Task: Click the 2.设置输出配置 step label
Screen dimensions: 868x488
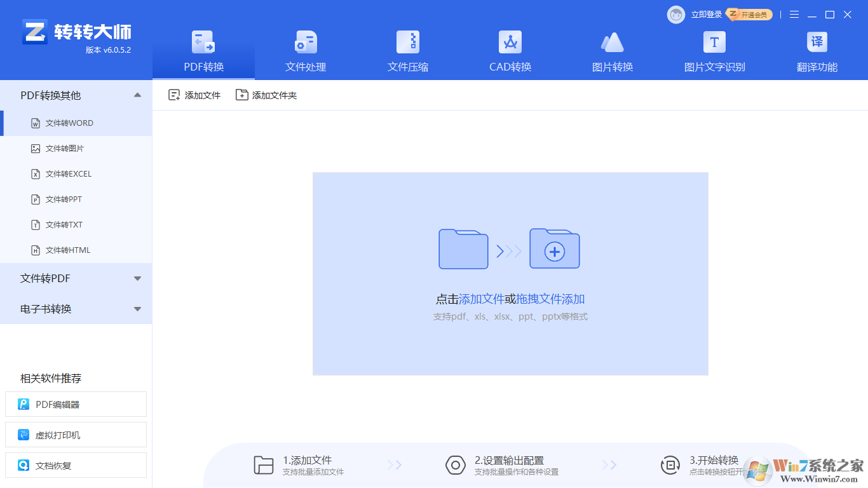Action: click(x=509, y=460)
